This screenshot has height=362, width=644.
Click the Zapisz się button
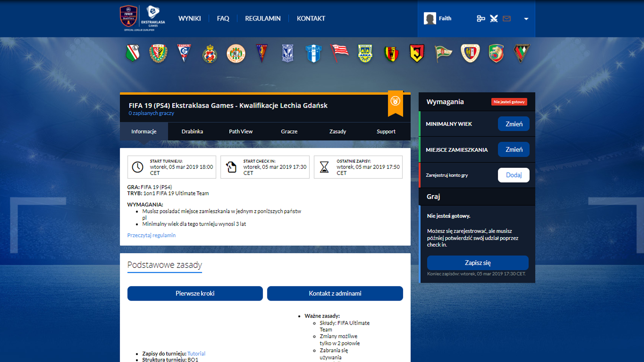click(x=478, y=263)
